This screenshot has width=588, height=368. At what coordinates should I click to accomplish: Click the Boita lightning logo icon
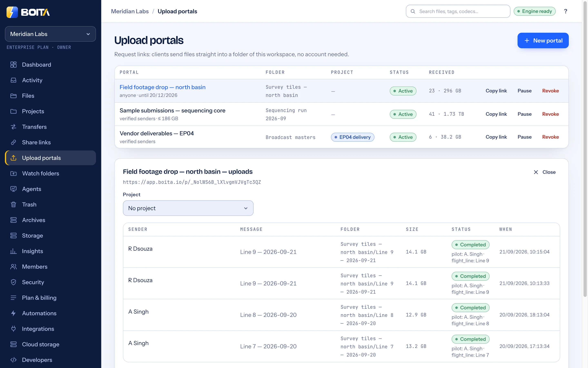point(12,12)
